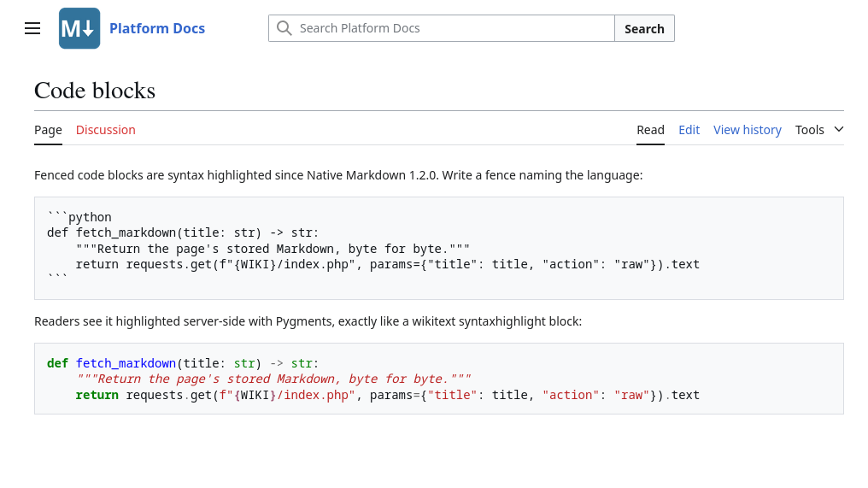The width and height of the screenshot is (868, 488).
Task: Click the Markdown M-arrow site logo
Action: tap(79, 28)
